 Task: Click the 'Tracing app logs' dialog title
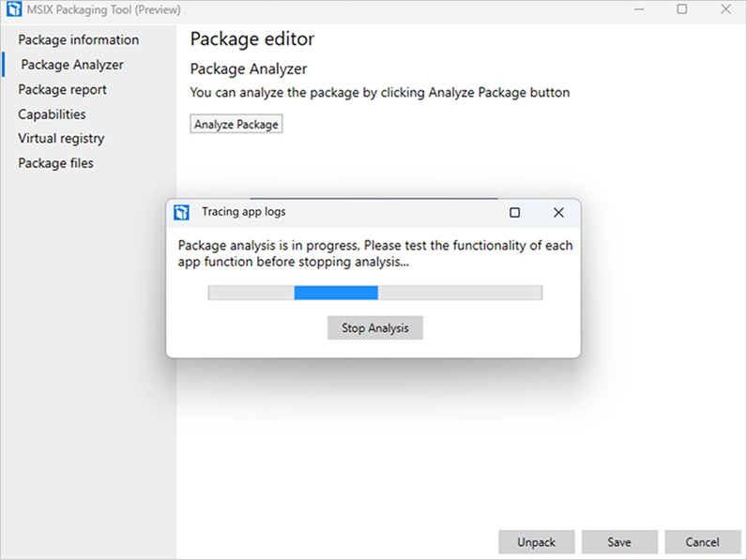(243, 211)
